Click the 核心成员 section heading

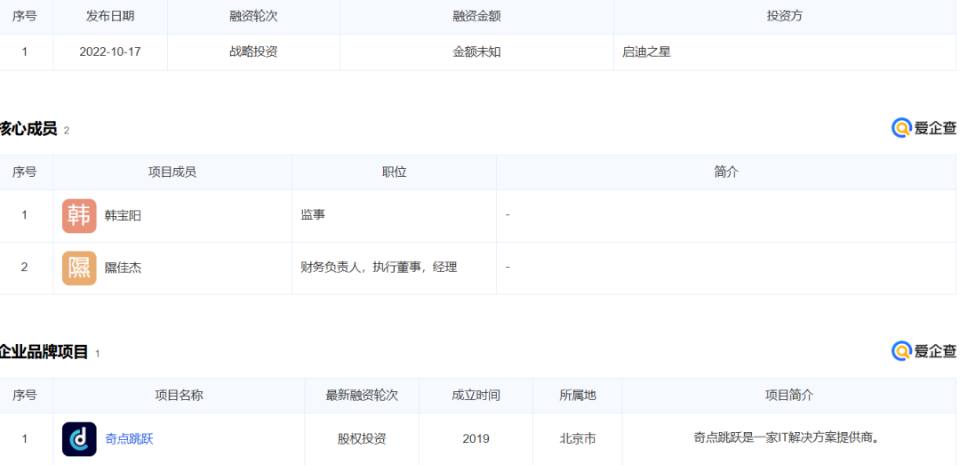click(28, 128)
